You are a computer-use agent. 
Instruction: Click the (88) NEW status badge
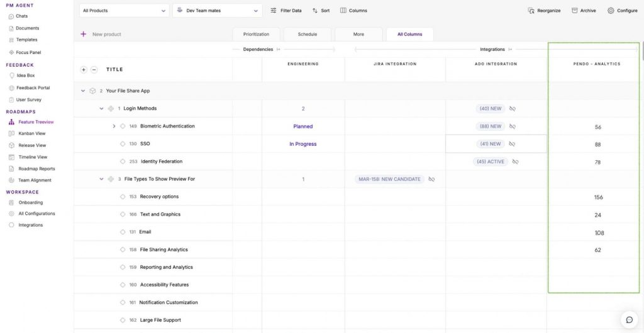(491, 126)
